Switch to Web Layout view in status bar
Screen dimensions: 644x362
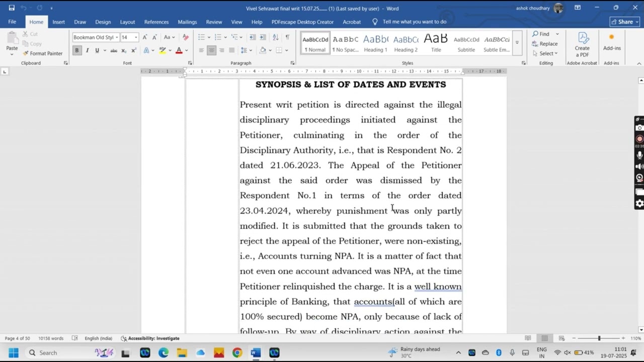point(561,338)
